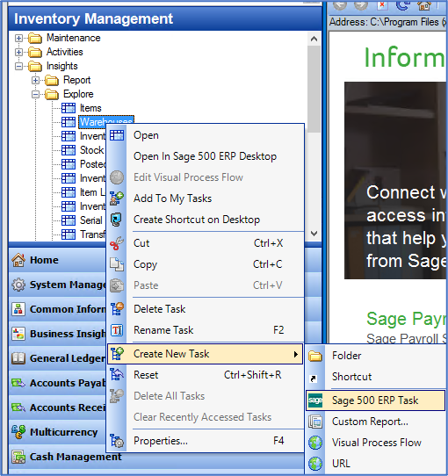Click the browser Stop toolbar icon
This screenshot has height=476, width=448.
(x=382, y=5)
